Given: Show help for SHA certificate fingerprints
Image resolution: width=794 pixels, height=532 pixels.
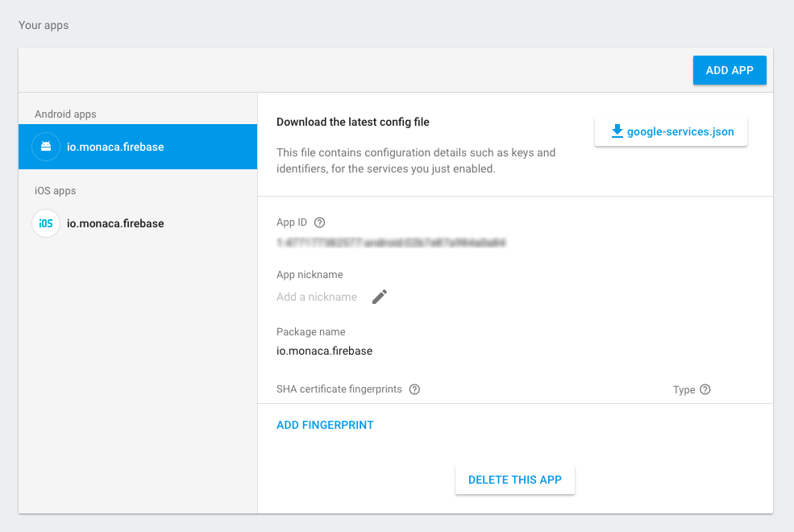Looking at the screenshot, I should [414, 389].
